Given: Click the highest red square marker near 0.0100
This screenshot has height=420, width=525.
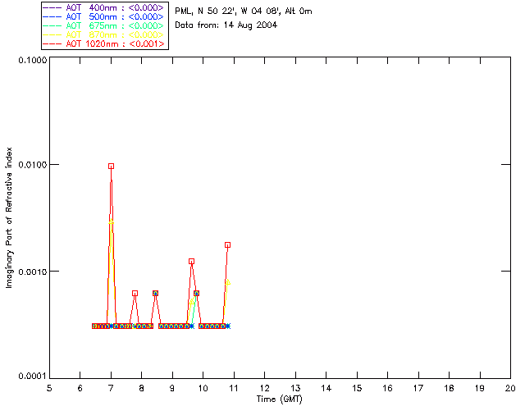Looking at the screenshot, I should pos(112,167).
